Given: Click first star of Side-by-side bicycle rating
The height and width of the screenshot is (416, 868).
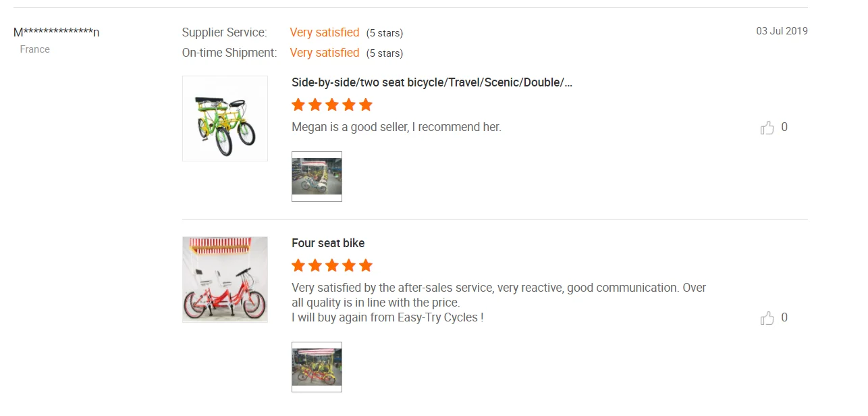Looking at the screenshot, I should (x=298, y=105).
